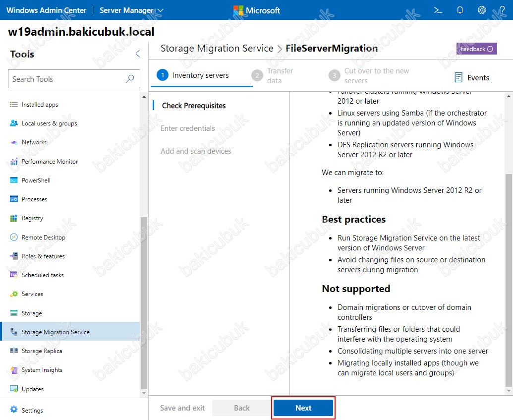Click the Remote Desktop icon
The image size is (513, 420).
point(14,237)
